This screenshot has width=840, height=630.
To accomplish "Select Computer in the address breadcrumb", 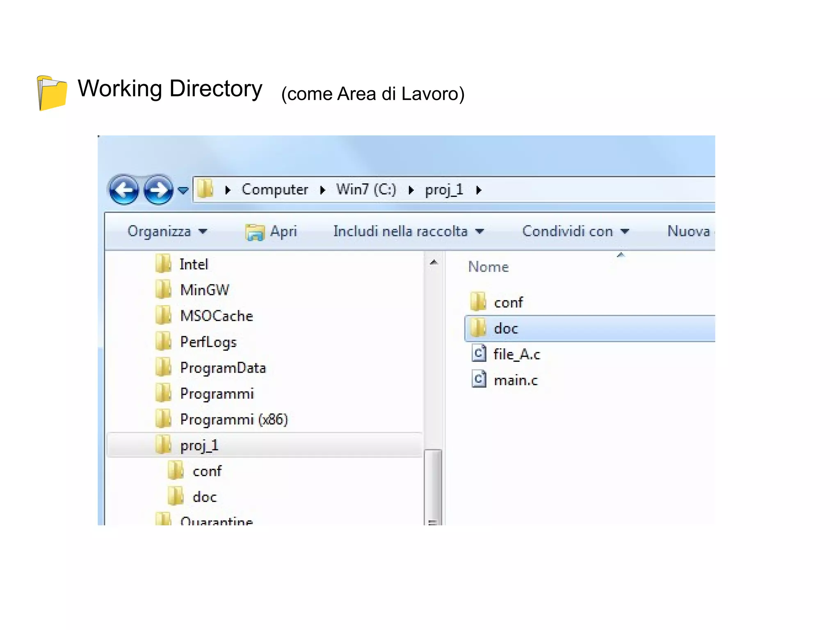I will tap(275, 189).
